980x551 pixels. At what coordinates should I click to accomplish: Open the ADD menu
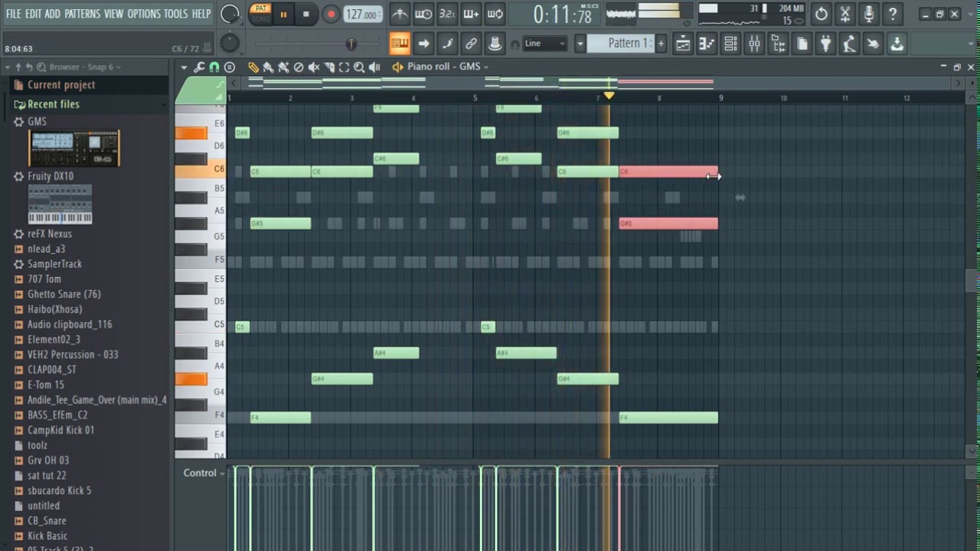[53, 14]
